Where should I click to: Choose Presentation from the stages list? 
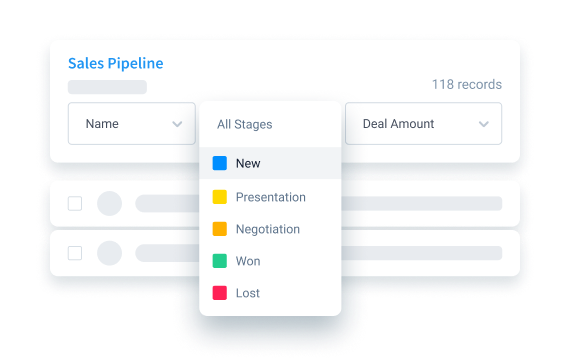(x=270, y=197)
